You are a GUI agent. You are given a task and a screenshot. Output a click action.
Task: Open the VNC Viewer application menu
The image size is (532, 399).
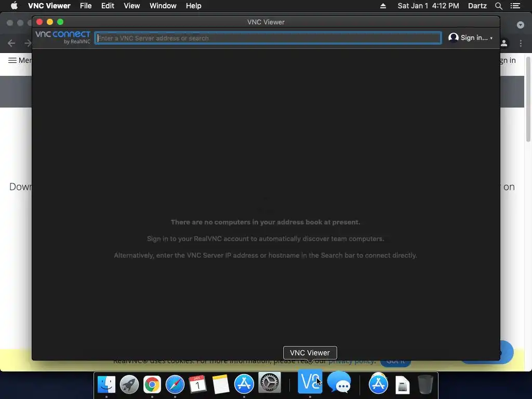click(x=49, y=6)
